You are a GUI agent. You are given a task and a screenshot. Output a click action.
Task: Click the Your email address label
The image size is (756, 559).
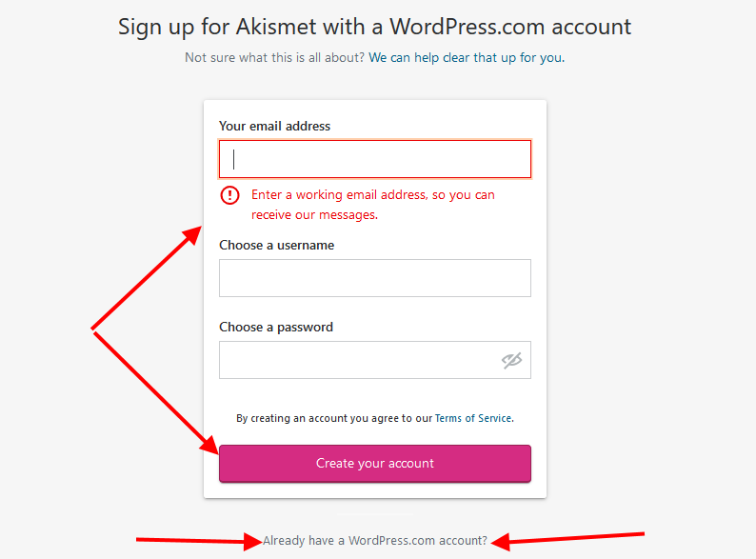275,126
